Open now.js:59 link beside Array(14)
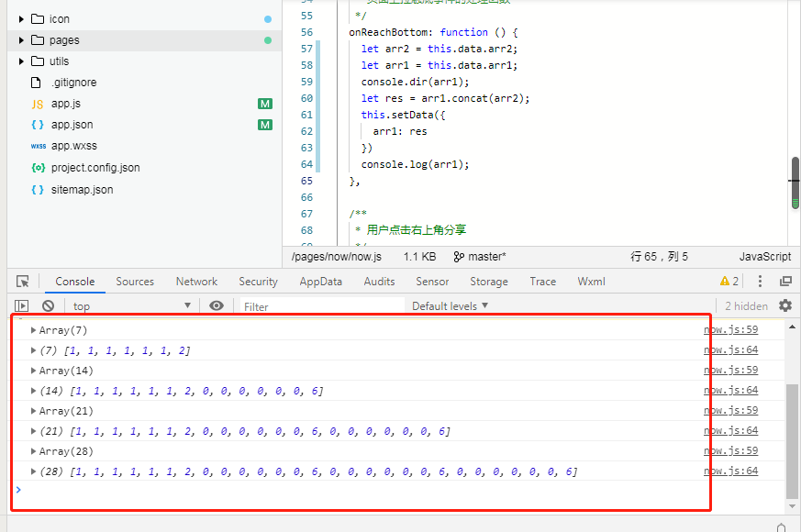Viewport: 801px width, 532px height. [x=730, y=371]
